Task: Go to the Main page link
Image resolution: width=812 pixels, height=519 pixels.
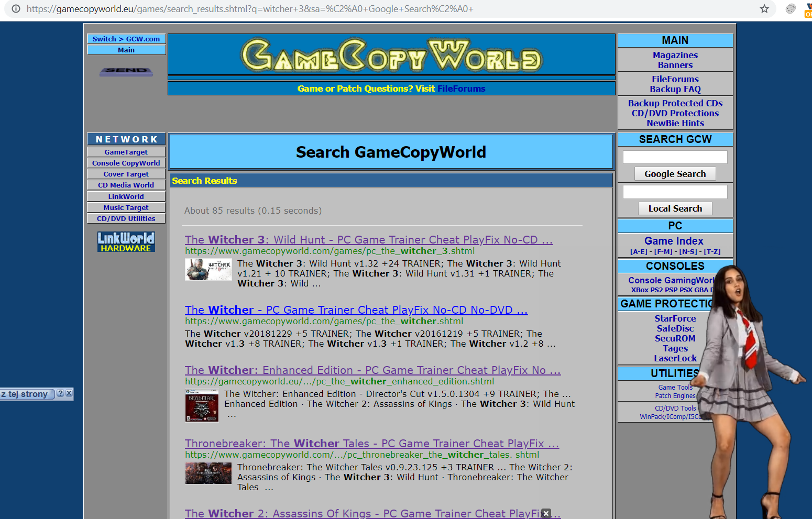Action: (x=126, y=50)
